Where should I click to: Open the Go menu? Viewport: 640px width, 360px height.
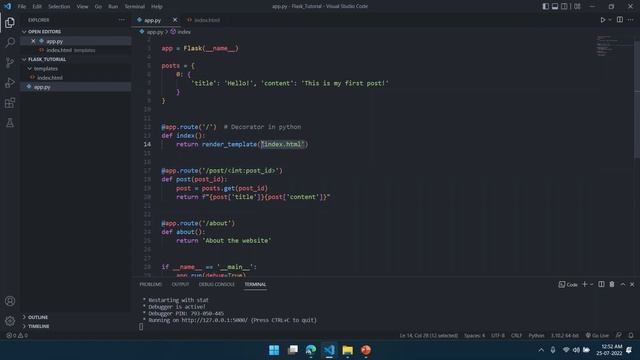tap(98, 7)
